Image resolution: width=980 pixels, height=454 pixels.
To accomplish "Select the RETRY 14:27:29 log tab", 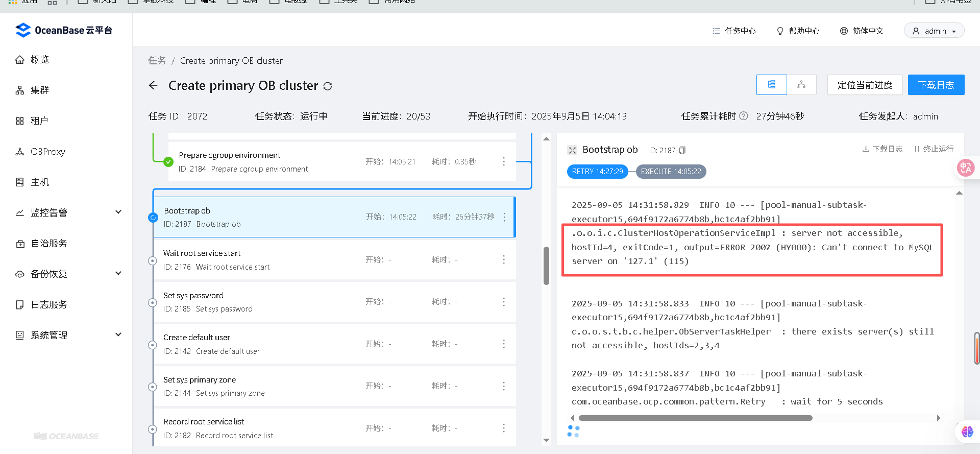I will 598,172.
